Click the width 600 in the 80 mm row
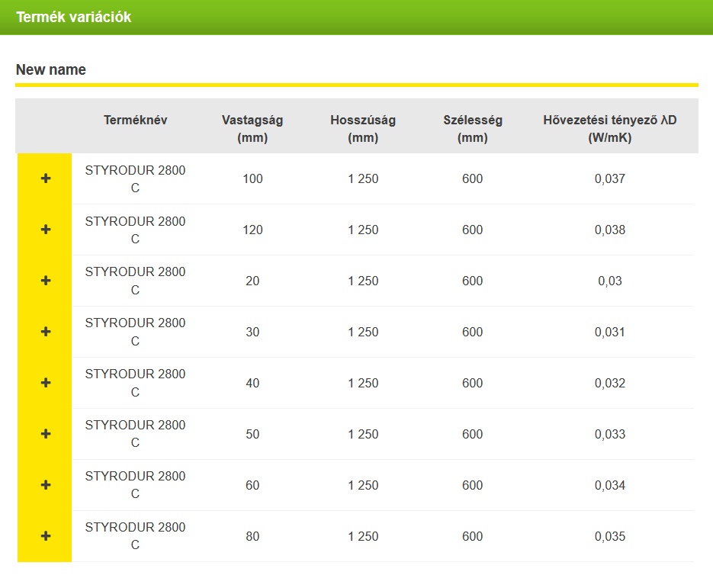This screenshot has height=588, width=713. point(473,536)
